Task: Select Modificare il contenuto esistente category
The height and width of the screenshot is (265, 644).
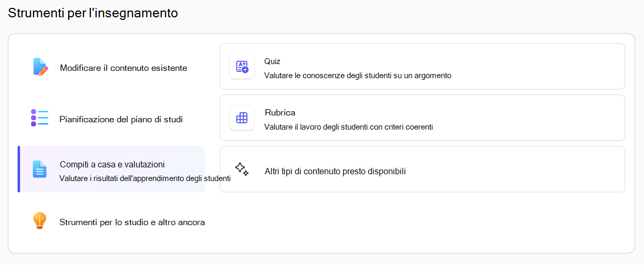Action: click(111, 68)
